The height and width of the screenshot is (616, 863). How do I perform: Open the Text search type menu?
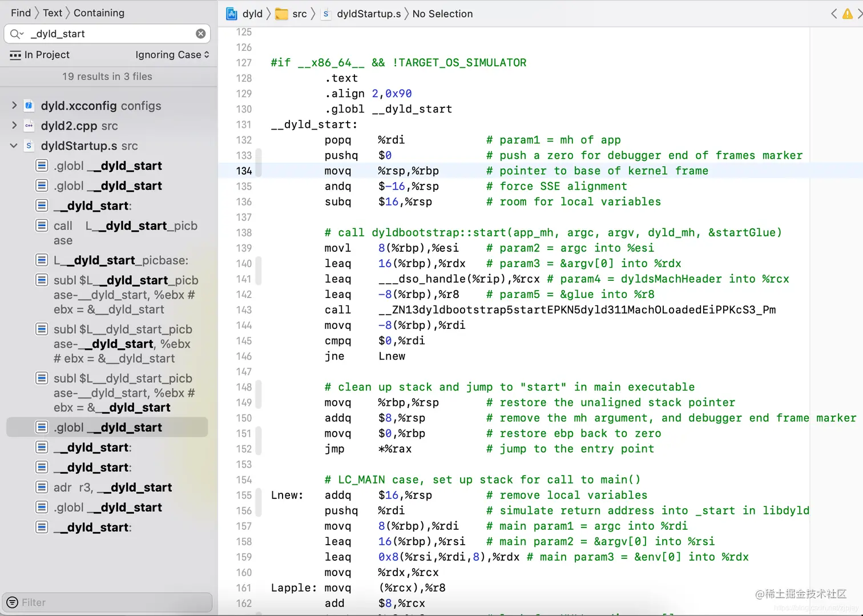coord(53,13)
